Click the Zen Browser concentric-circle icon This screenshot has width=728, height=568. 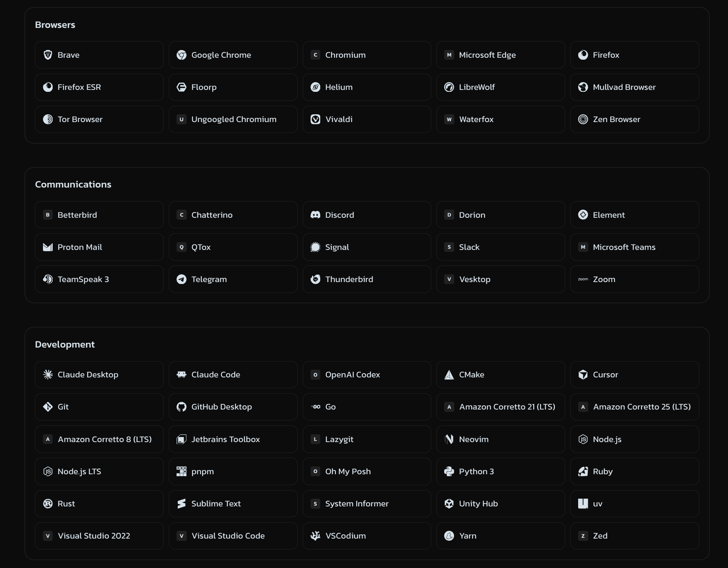coord(583,119)
